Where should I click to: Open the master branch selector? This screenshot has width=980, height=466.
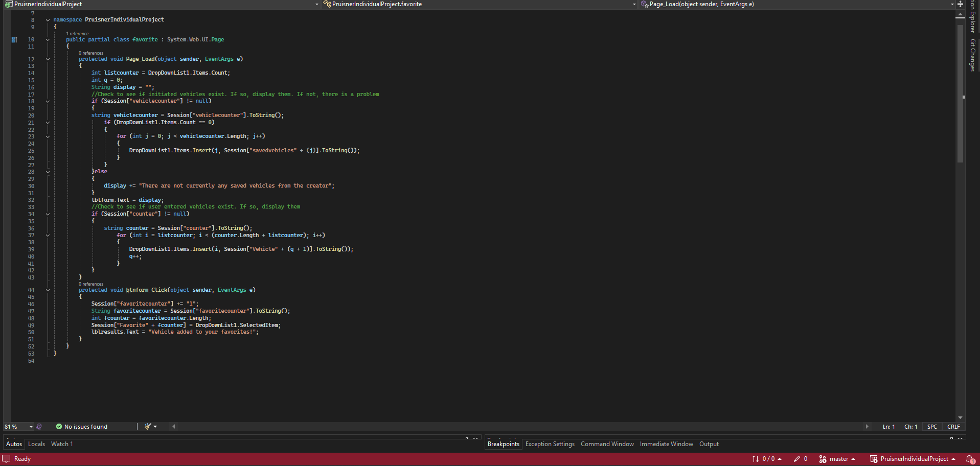pyautogui.click(x=837, y=459)
